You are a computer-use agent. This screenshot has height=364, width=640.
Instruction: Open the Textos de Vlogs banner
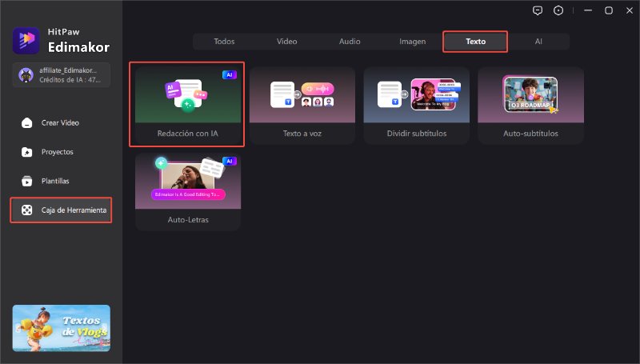click(62, 328)
